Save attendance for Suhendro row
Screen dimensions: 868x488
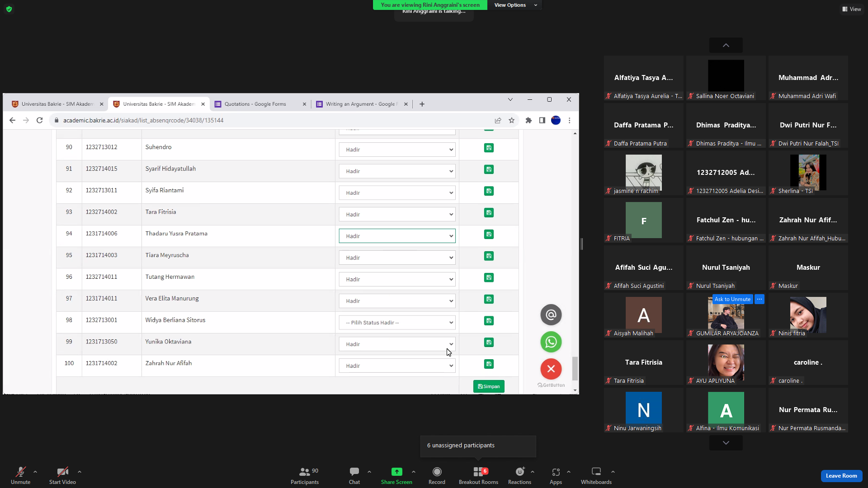pos(489,148)
